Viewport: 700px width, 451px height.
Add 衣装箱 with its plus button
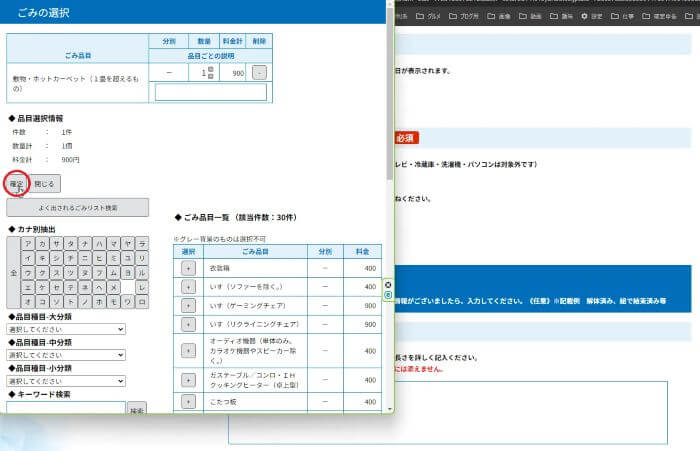188,268
